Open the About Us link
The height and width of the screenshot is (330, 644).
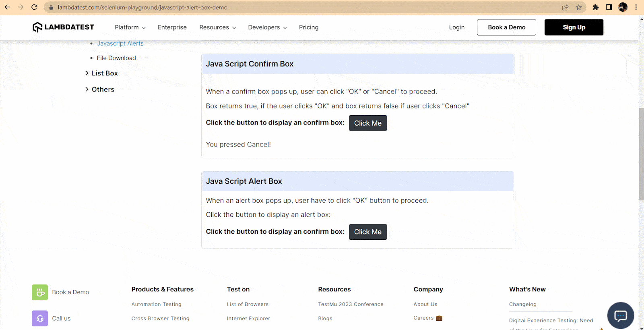pyautogui.click(x=425, y=304)
